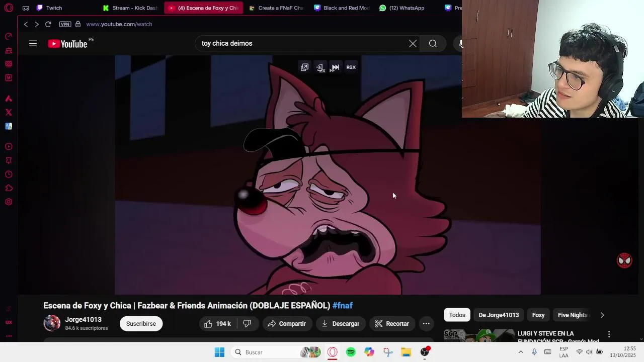Open Snipping Tool from the taskbar

click(x=387, y=352)
